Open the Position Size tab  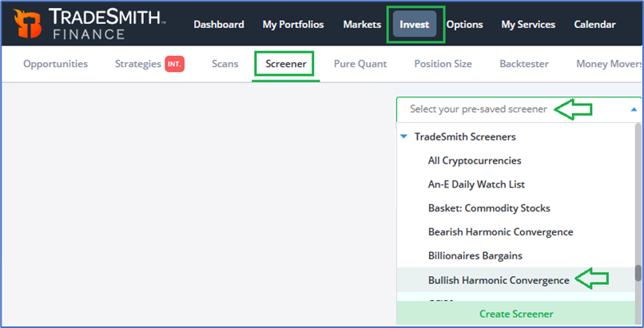(443, 64)
